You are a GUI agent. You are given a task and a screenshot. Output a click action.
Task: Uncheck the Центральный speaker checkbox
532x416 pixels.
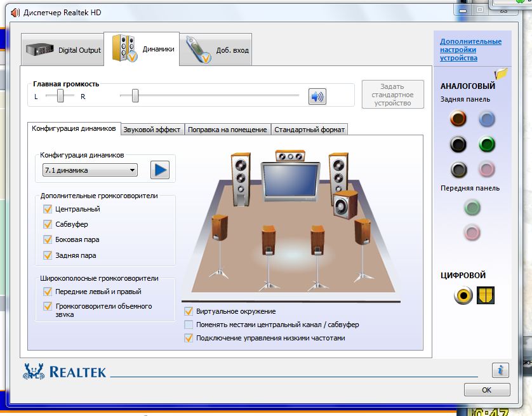tap(48, 209)
